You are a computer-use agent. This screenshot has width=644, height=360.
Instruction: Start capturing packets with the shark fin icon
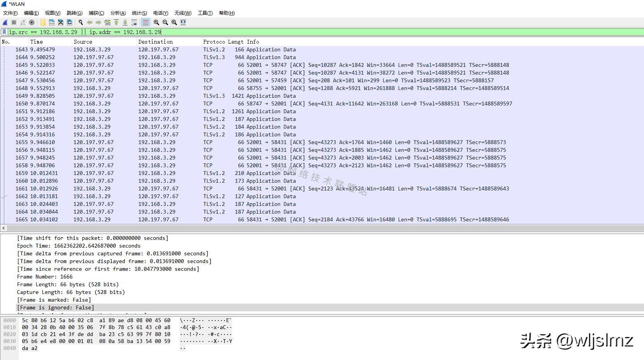coord(5,22)
